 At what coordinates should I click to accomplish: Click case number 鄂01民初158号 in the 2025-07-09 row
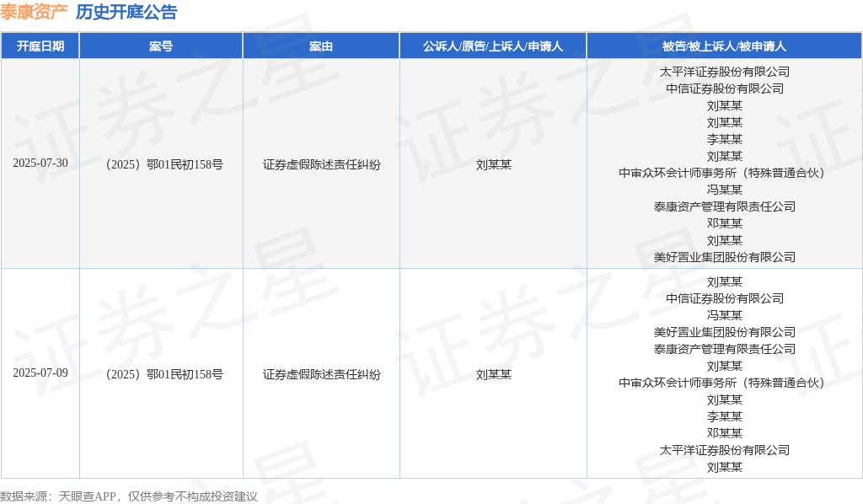185,374
